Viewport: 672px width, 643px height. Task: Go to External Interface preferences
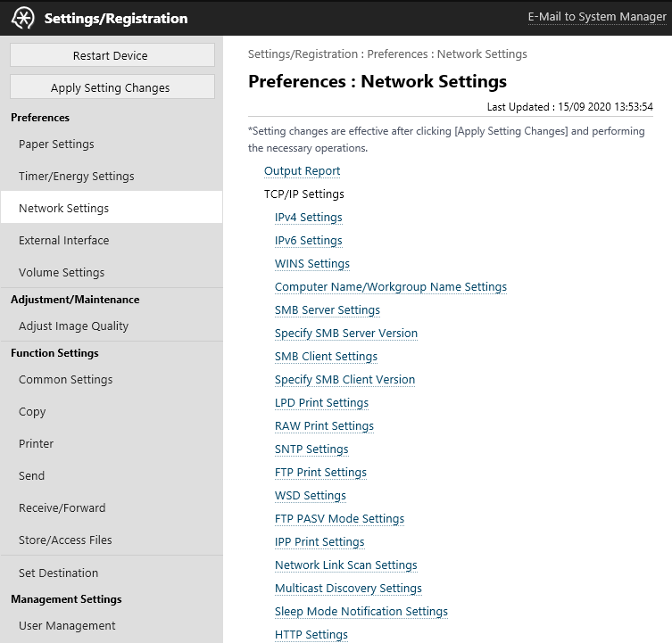point(63,241)
